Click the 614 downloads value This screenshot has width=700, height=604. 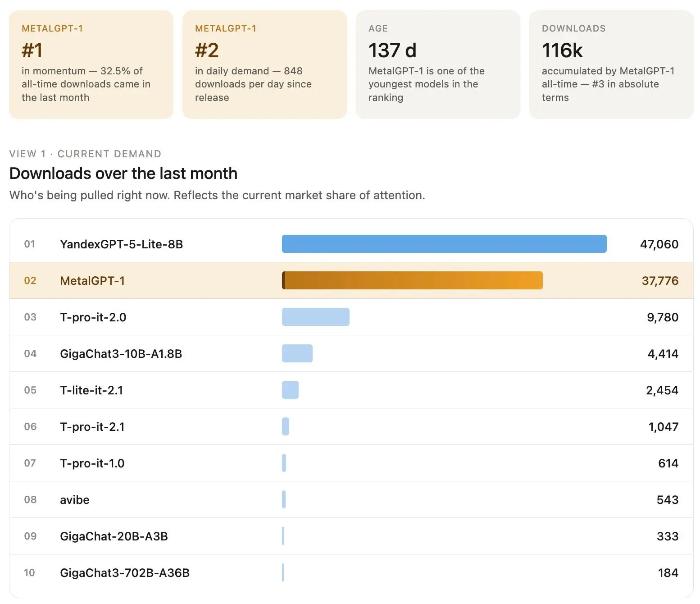668,463
